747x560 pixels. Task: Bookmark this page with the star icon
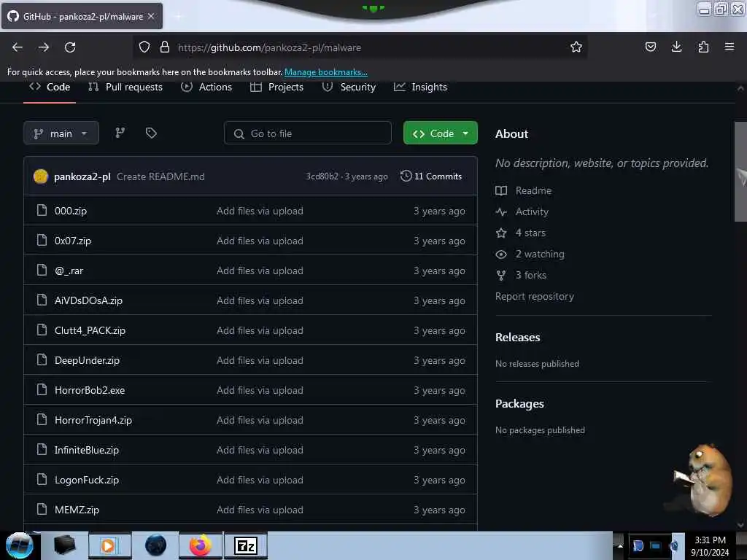pos(576,47)
